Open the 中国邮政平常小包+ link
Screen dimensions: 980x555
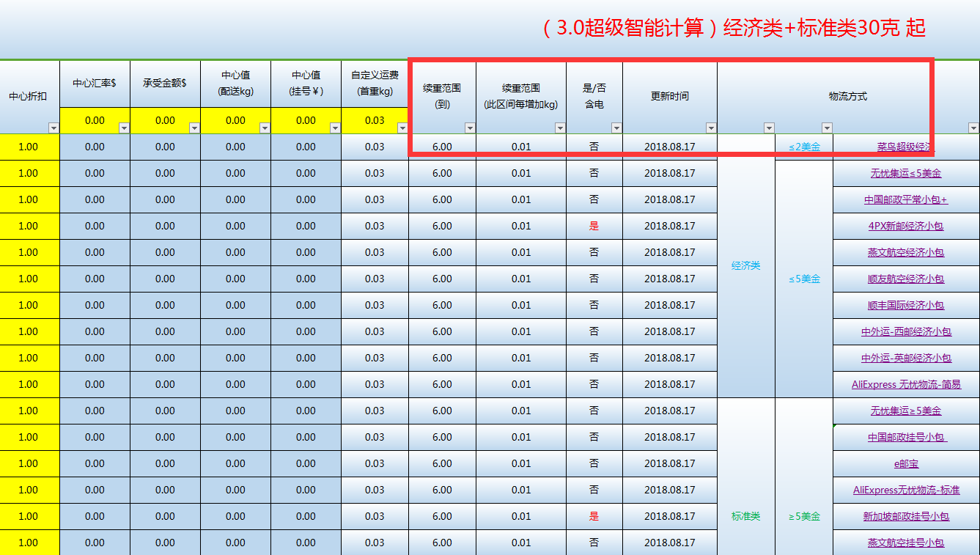(906, 200)
